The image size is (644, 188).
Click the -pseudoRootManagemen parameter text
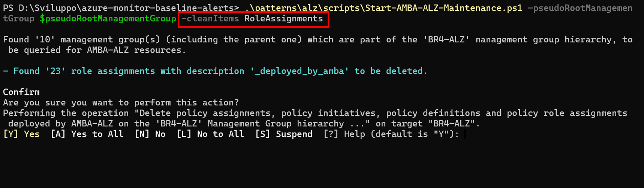(580, 8)
